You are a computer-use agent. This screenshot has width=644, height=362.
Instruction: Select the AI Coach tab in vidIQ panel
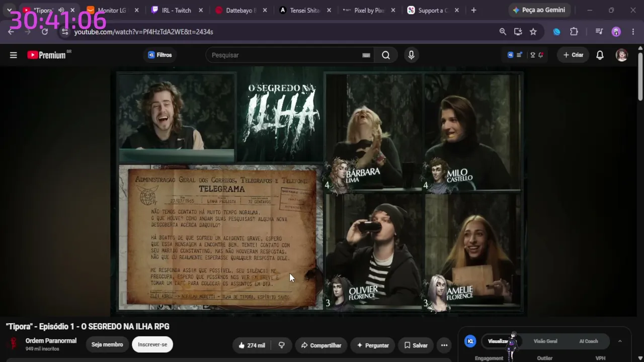pos(588,341)
